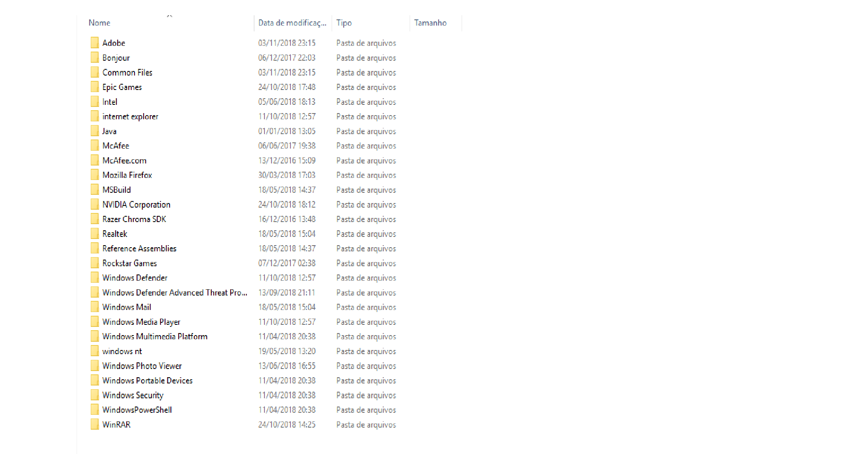Select the Razer Chroma SDK folder name
The image size is (868, 454).
click(134, 219)
